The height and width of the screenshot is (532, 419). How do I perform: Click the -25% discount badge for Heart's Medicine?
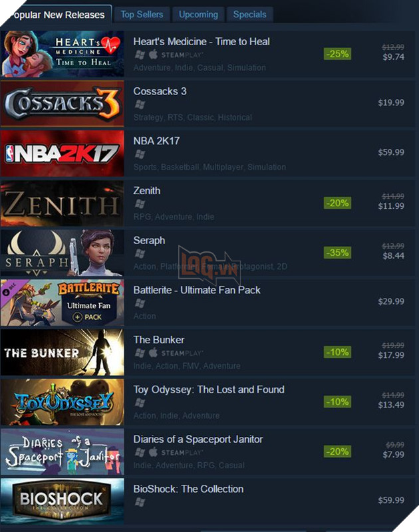tap(337, 54)
